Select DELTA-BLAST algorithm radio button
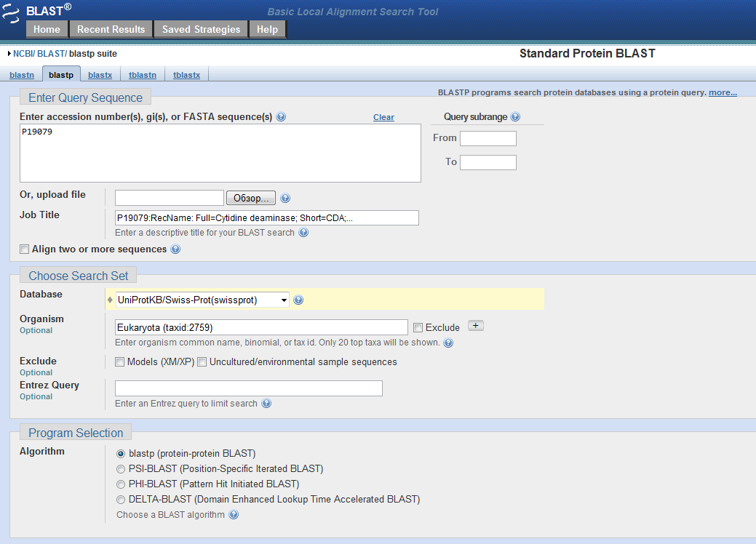Screen dimensions: 756x544 tap(121, 500)
